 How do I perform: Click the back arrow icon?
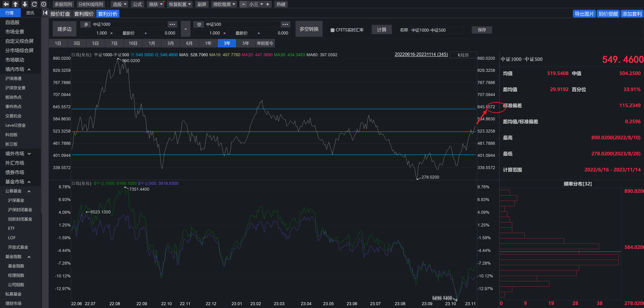[x=6, y=4]
